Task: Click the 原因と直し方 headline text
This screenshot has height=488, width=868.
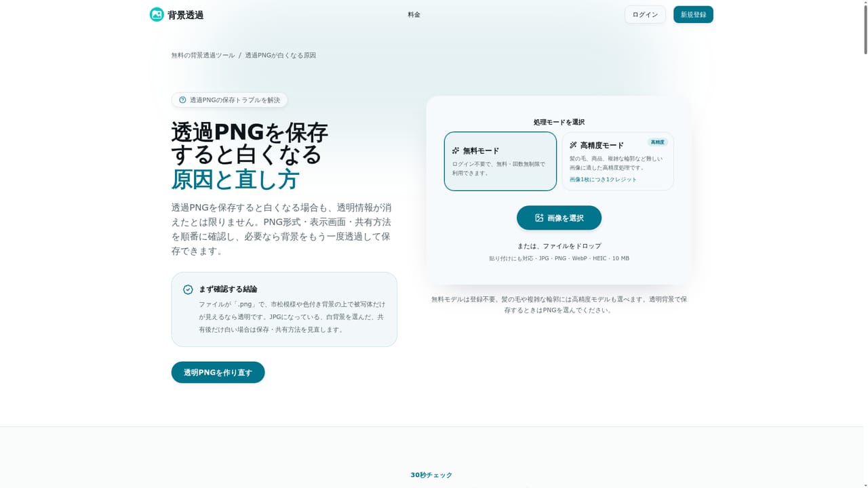Action: (235, 180)
